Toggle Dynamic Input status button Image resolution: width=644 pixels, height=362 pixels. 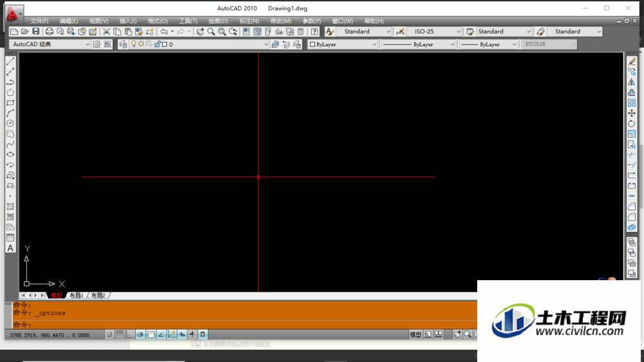tap(182, 335)
